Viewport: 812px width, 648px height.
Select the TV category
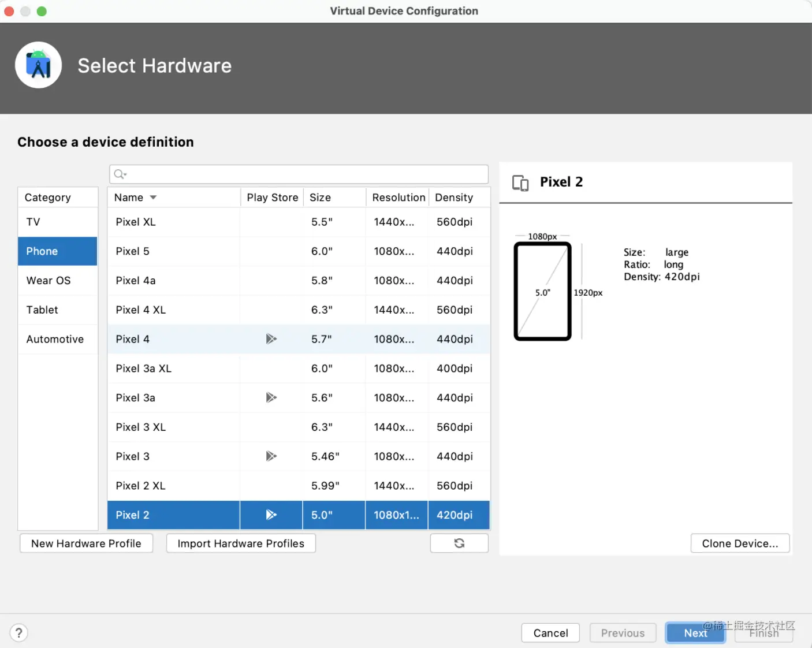pyautogui.click(x=58, y=222)
